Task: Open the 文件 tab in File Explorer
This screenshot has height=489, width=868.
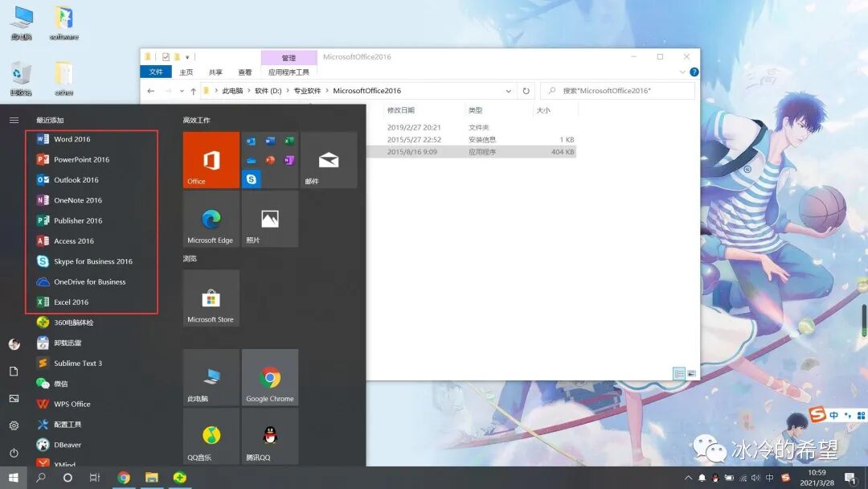Action: pyautogui.click(x=156, y=72)
